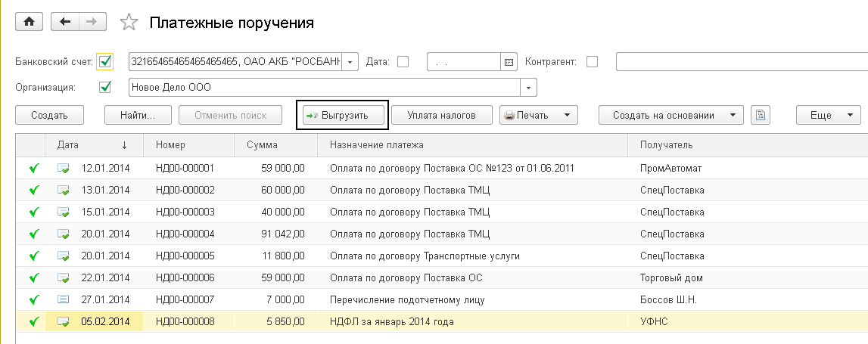
Task: Uncheck the Банковский счет filter checkbox
Action: pos(105,62)
